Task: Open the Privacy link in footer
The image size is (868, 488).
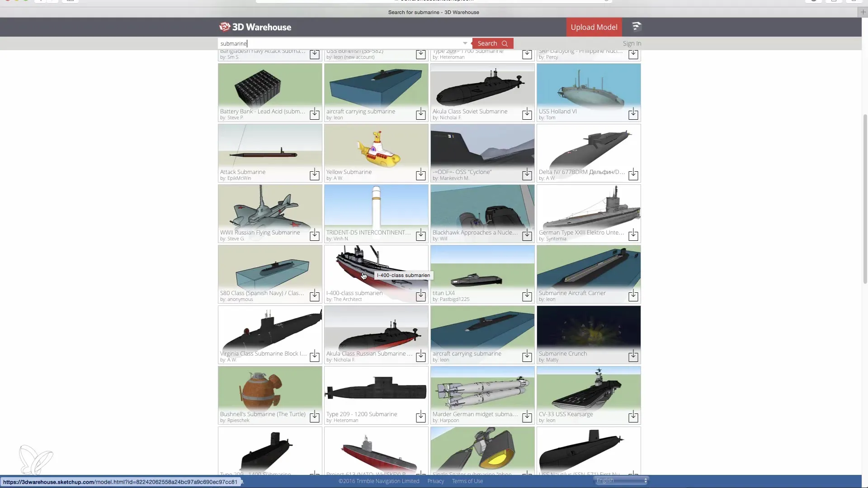Action: click(436, 481)
